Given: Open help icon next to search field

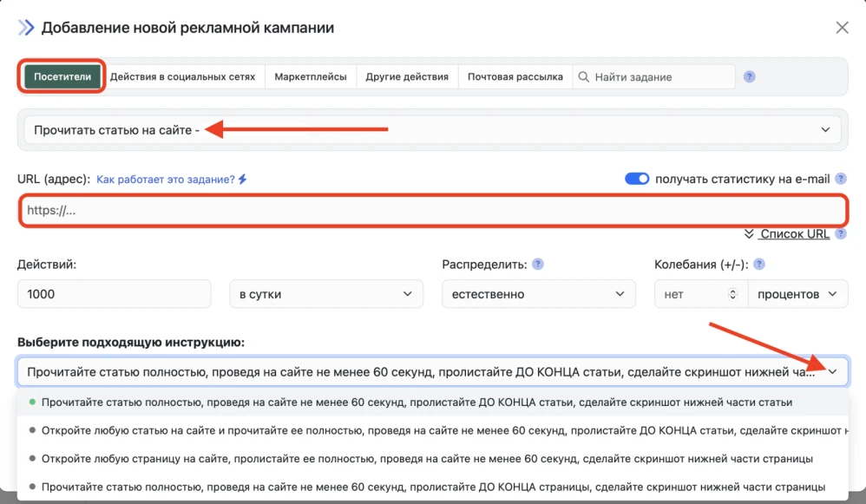Looking at the screenshot, I should point(748,76).
